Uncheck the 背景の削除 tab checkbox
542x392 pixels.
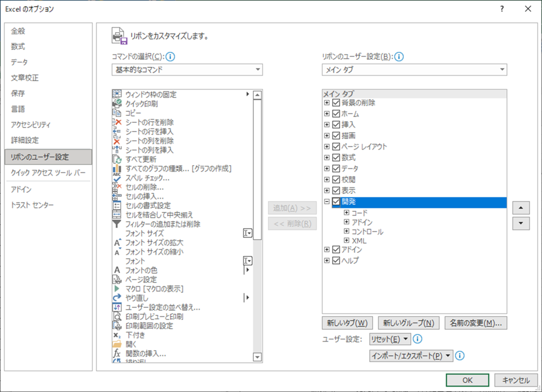336,103
